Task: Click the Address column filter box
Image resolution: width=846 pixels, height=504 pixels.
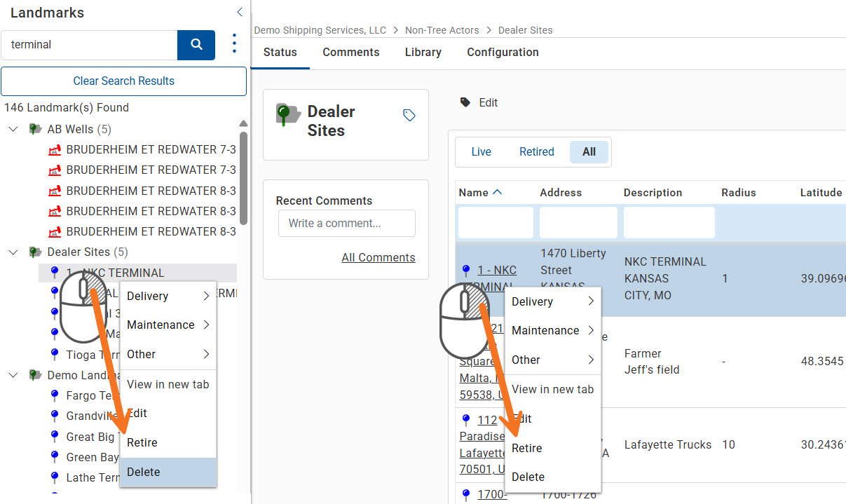Action: pos(578,222)
